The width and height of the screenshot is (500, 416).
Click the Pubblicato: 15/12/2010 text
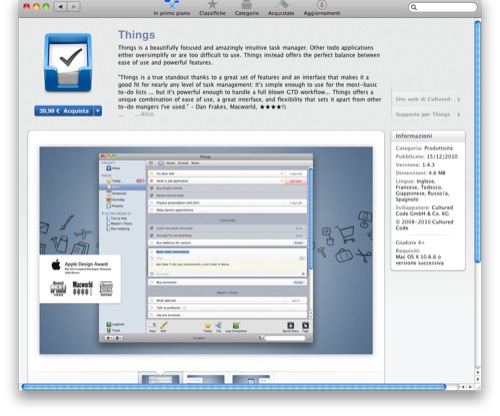coord(427,156)
